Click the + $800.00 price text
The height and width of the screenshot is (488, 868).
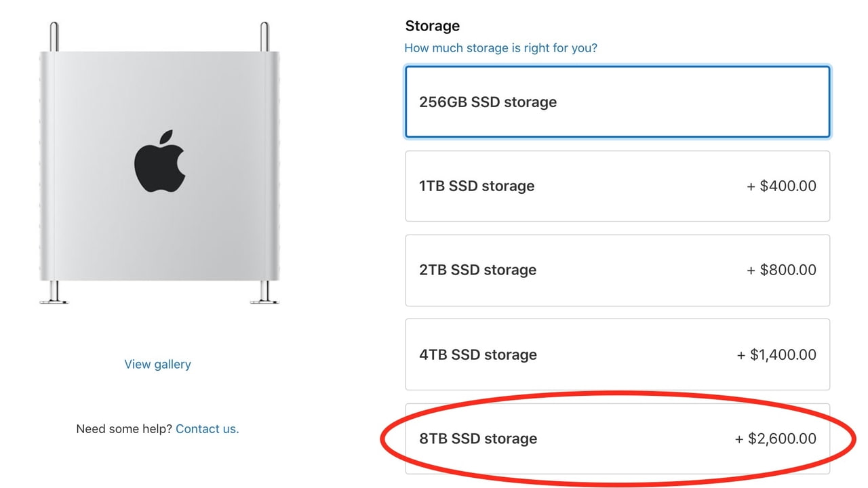[x=781, y=270]
